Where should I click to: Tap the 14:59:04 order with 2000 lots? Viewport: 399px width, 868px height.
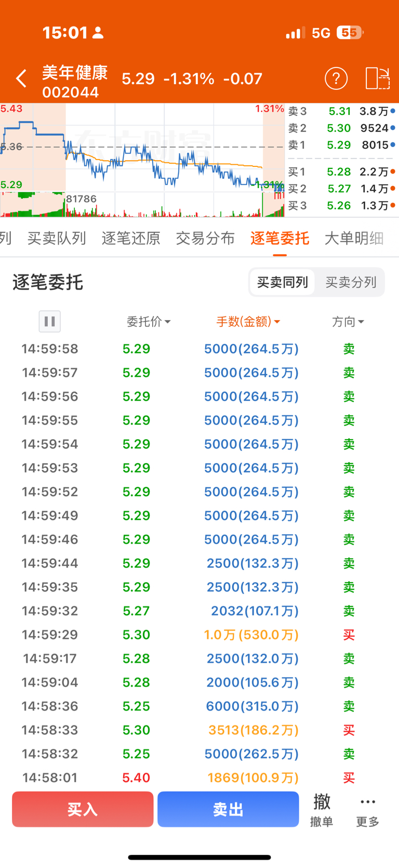(x=199, y=682)
